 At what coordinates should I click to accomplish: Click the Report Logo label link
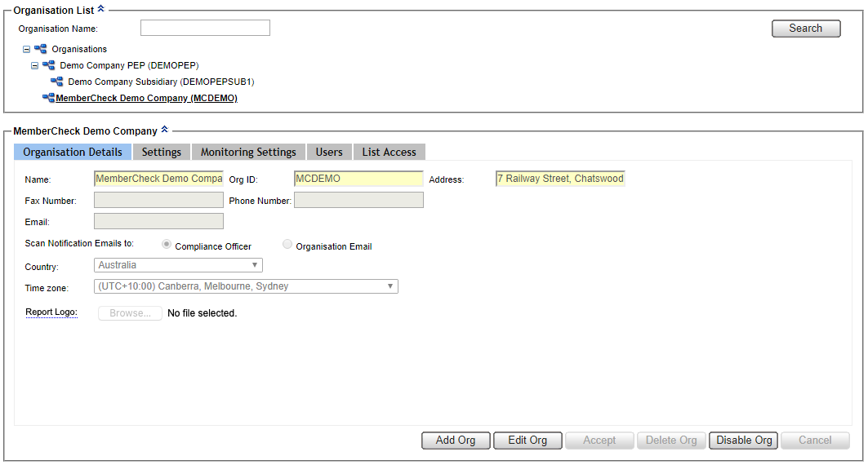pos(51,312)
